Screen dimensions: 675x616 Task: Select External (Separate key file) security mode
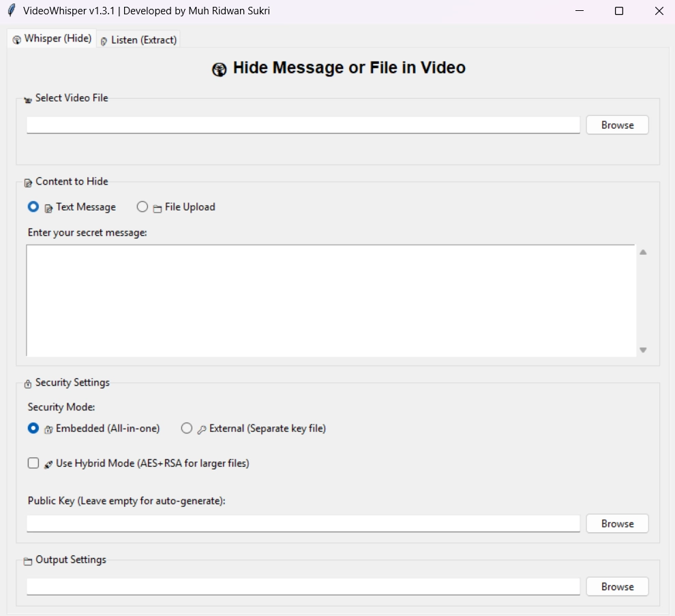pos(187,428)
